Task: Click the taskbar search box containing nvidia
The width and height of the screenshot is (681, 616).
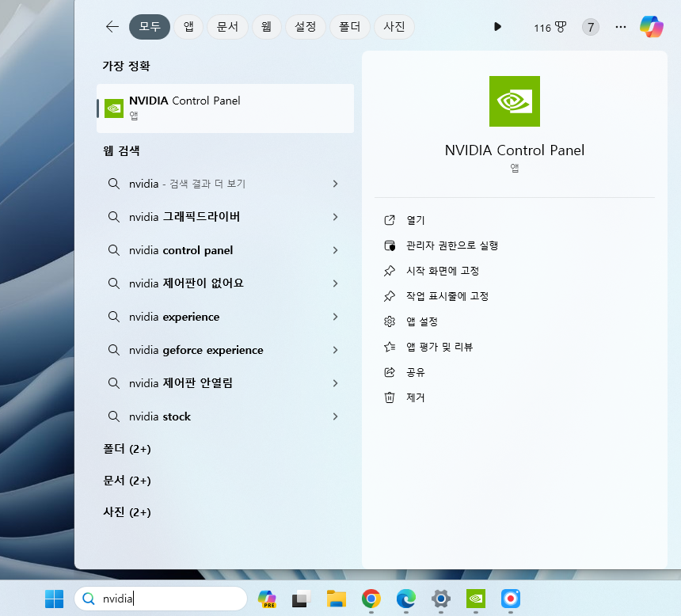Action: pyautogui.click(x=161, y=599)
